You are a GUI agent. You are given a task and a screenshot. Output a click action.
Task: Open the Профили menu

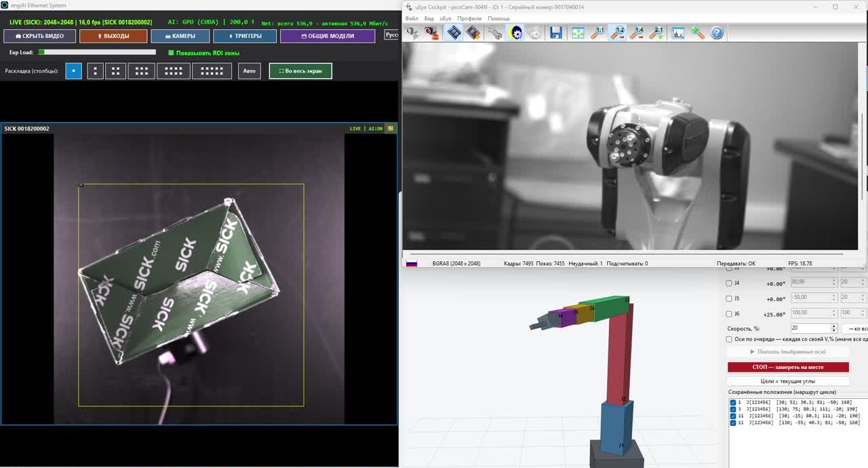(469, 18)
